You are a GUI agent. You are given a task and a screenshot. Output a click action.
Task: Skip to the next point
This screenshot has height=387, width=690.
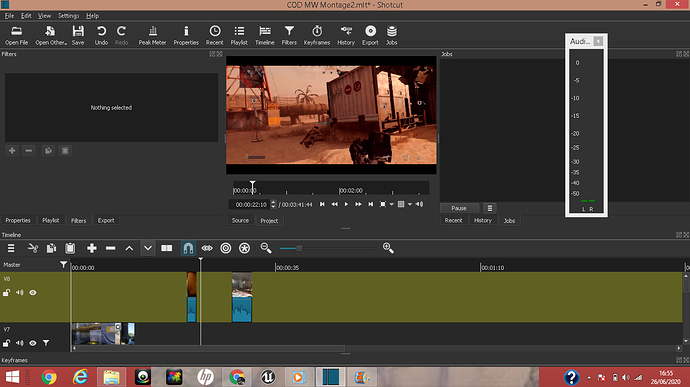coord(371,204)
